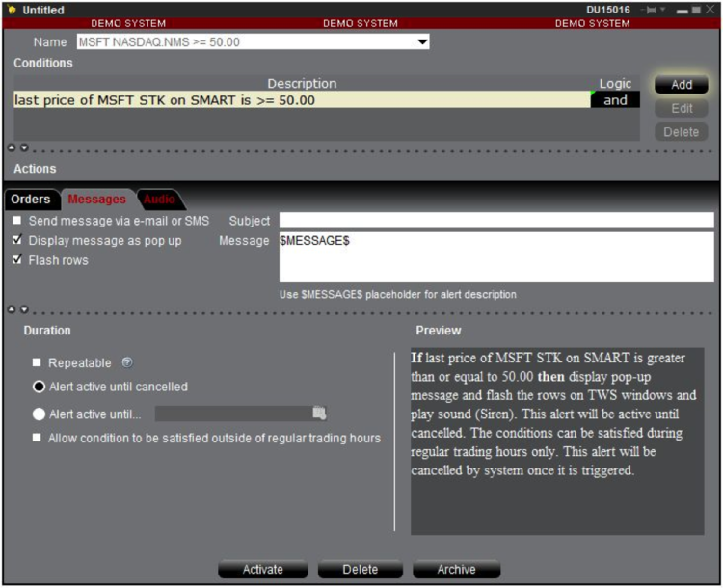Click the Logic column header
The height and width of the screenshot is (588, 723).
(x=615, y=84)
